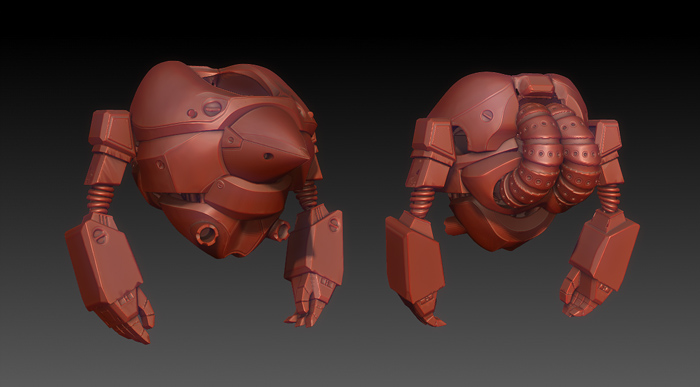Click the screw on the front robot's large left forearm
The image size is (700, 387).
coord(99,235)
